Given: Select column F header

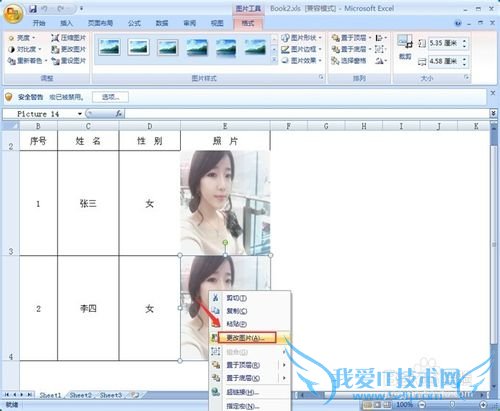Looking at the screenshot, I should click(x=288, y=126).
